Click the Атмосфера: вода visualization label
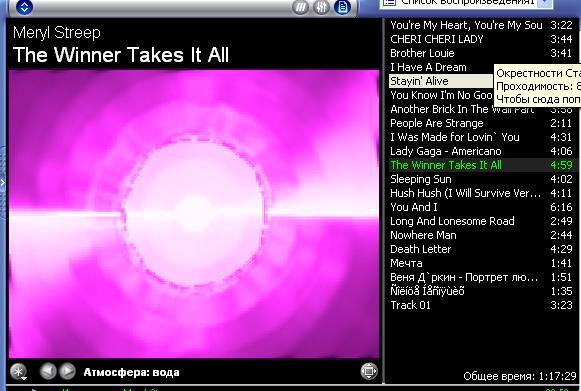This screenshot has height=391, width=581. coord(132,372)
